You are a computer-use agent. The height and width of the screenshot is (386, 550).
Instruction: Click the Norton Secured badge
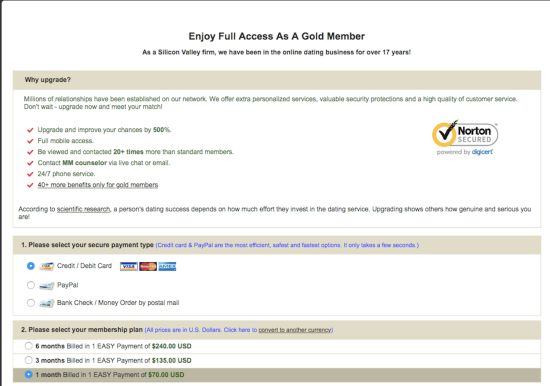(x=465, y=137)
